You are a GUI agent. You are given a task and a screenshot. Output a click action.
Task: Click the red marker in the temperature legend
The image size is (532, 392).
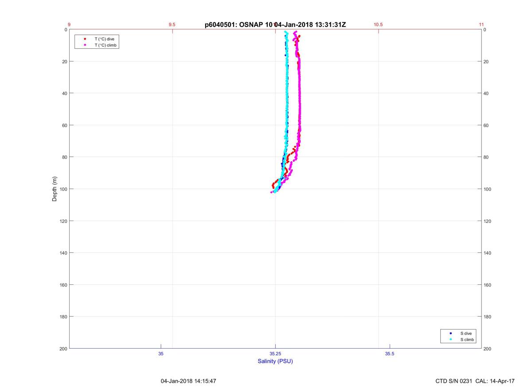tap(85, 39)
